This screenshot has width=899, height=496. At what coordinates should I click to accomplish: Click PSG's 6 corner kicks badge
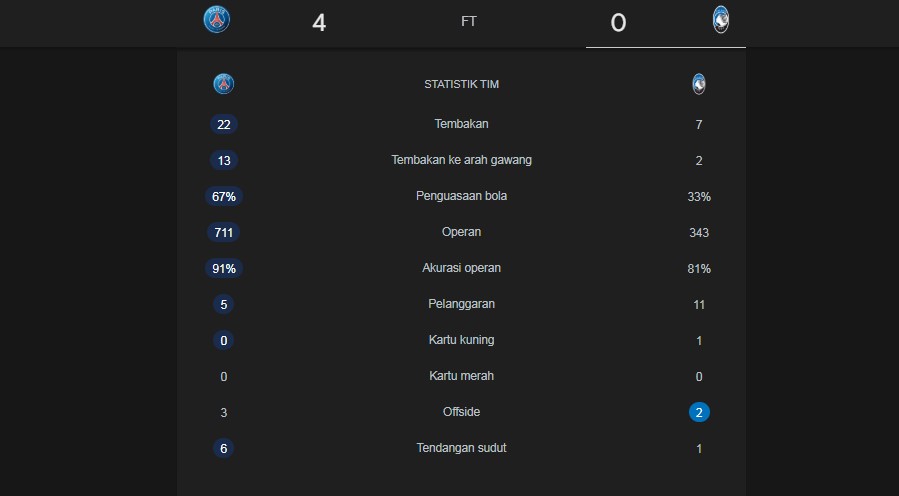coord(224,448)
